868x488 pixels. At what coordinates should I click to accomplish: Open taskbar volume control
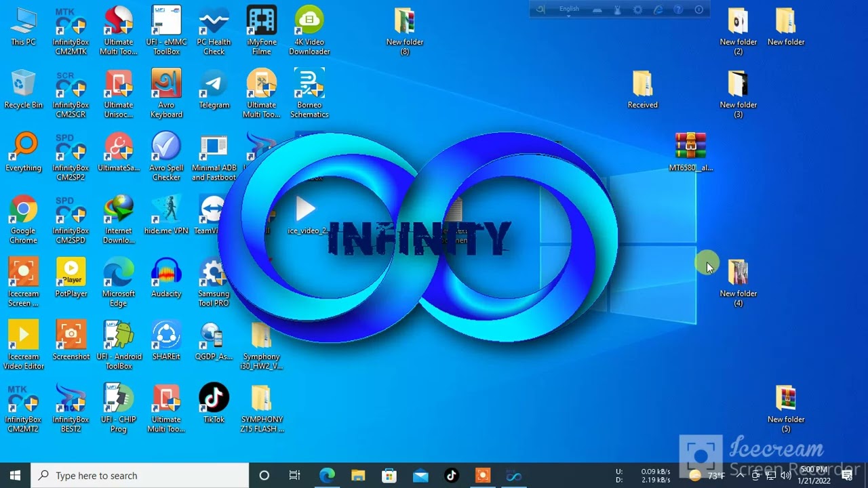coord(785,476)
